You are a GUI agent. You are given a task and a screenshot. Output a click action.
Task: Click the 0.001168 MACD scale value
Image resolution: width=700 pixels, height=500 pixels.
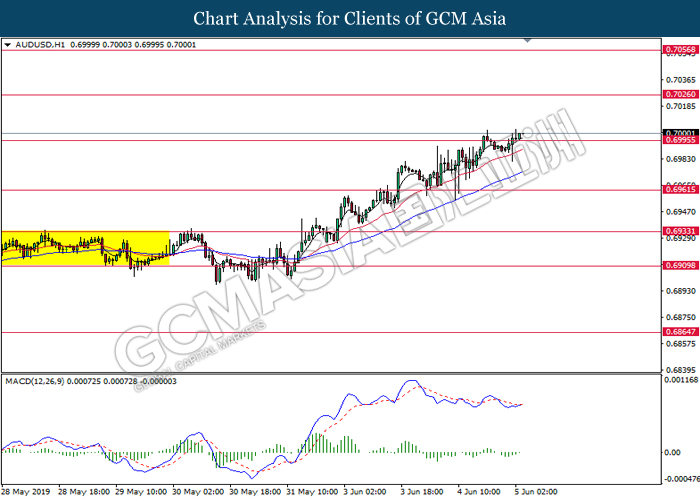681,380
